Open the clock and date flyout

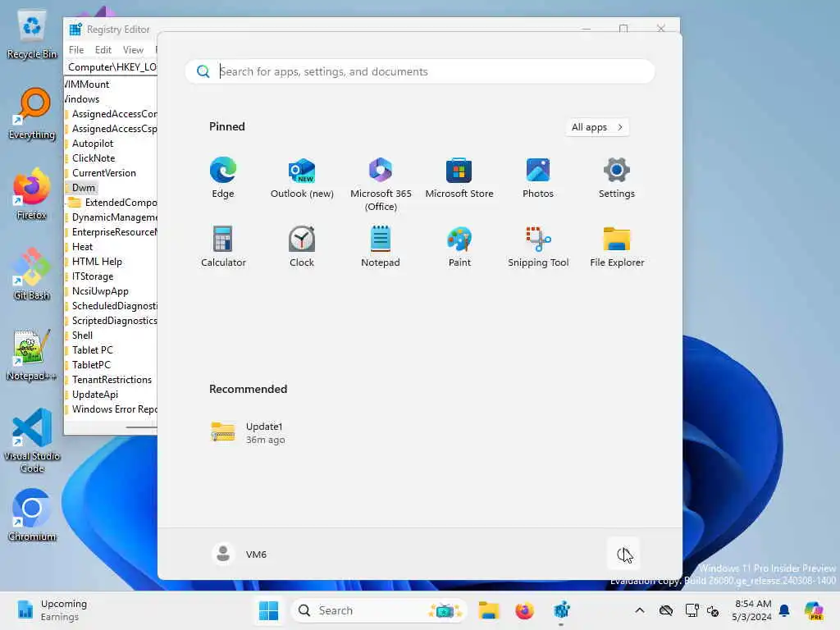[x=752, y=610]
